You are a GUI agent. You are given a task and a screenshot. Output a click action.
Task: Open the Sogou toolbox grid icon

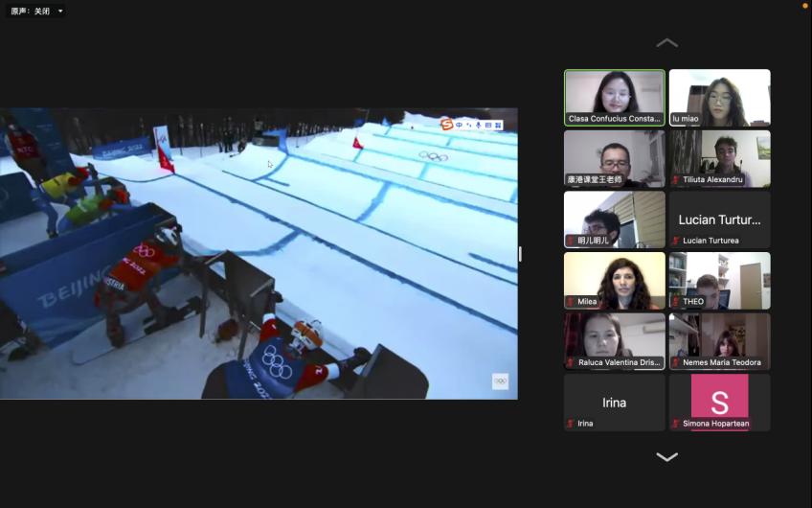pyautogui.click(x=498, y=125)
